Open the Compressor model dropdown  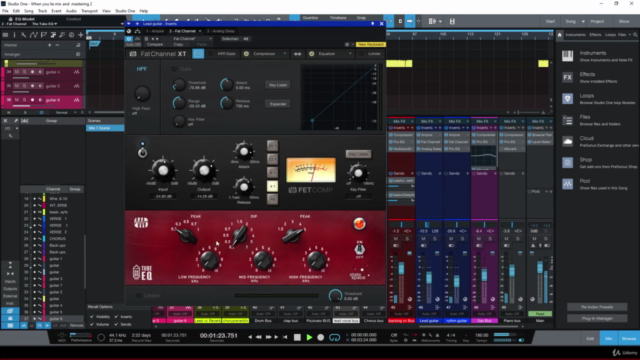pyautogui.click(x=285, y=54)
